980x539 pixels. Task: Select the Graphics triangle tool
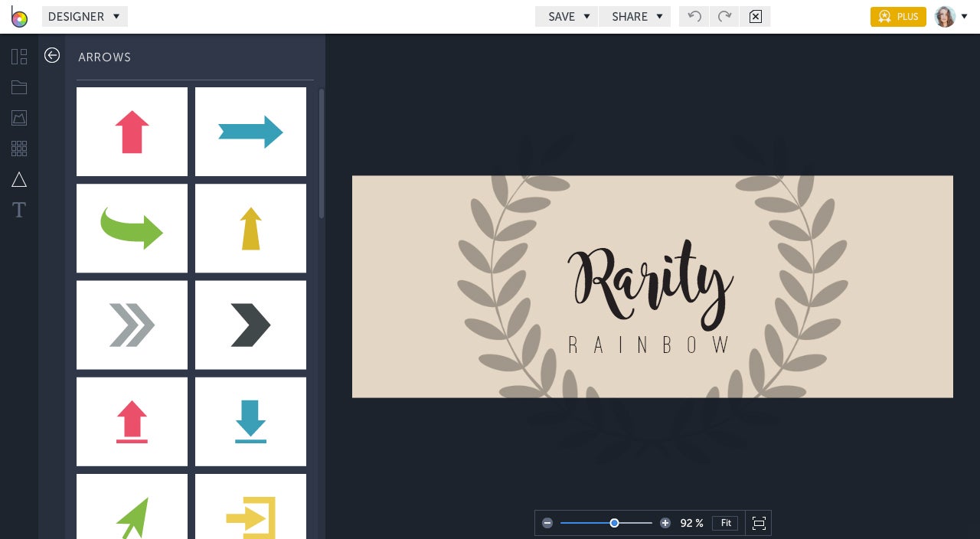point(19,179)
